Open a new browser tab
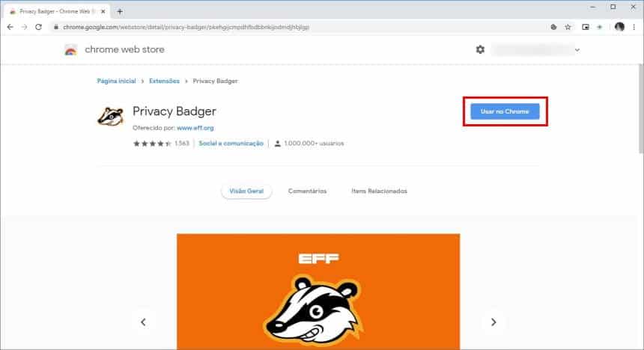This screenshot has height=350, width=644. (x=120, y=11)
